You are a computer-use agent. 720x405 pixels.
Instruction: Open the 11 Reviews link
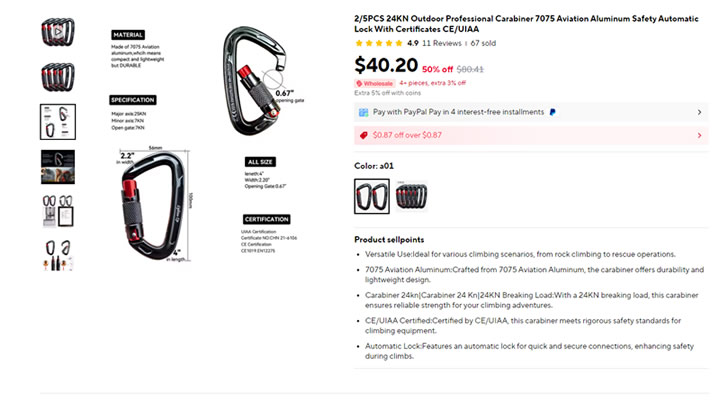click(x=441, y=43)
